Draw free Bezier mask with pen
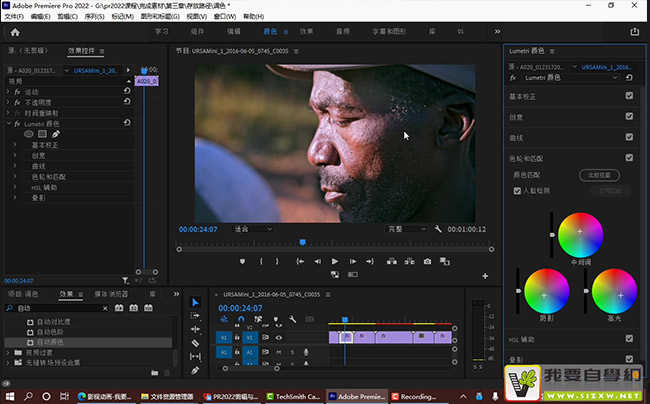 point(56,134)
